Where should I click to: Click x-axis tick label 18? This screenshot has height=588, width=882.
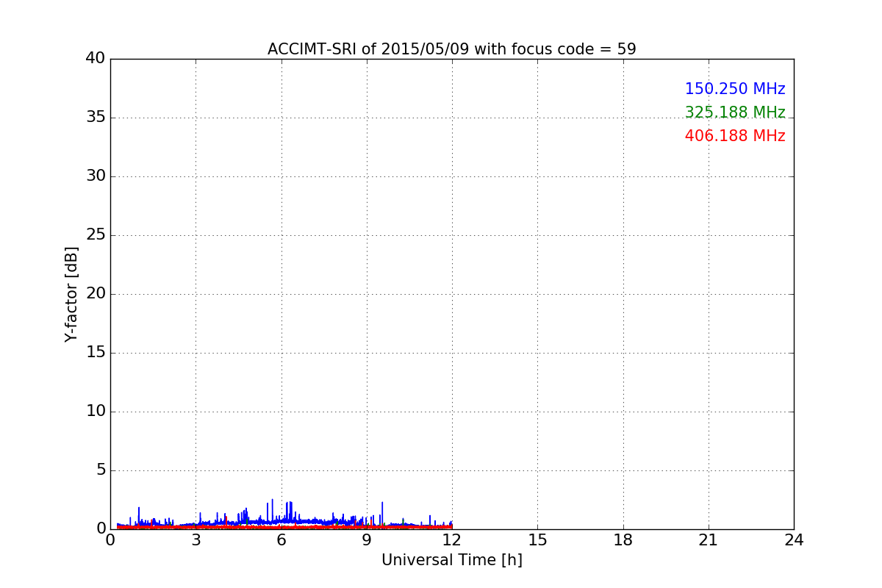pos(623,540)
